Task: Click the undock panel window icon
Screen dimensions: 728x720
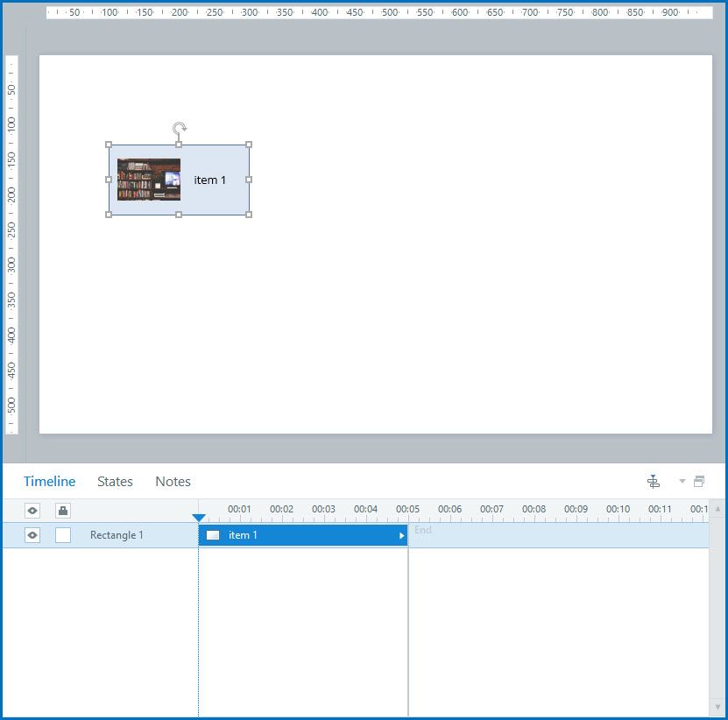Action: 699,482
